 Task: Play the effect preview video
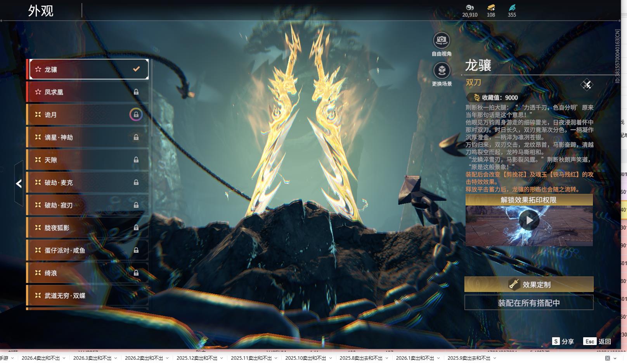(529, 221)
